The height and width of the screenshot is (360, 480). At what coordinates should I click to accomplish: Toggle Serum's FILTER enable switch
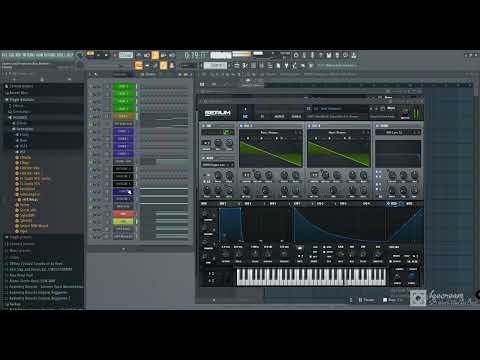[378, 126]
